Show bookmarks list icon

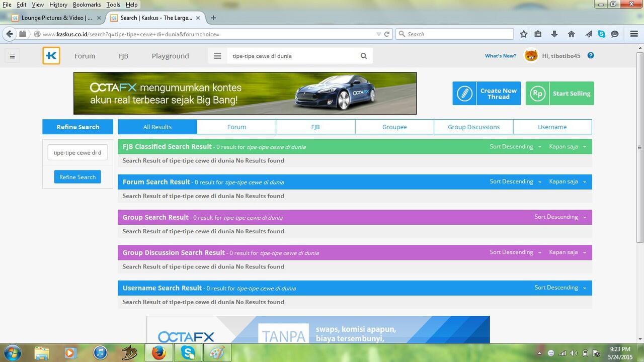(x=538, y=34)
